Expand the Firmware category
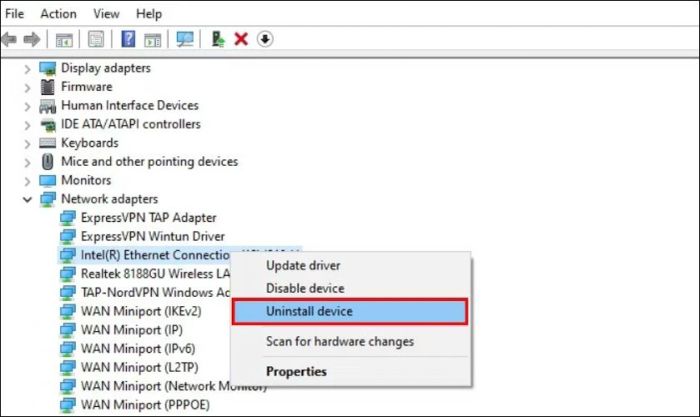Viewport: 700px width, 417px height. tap(27, 88)
